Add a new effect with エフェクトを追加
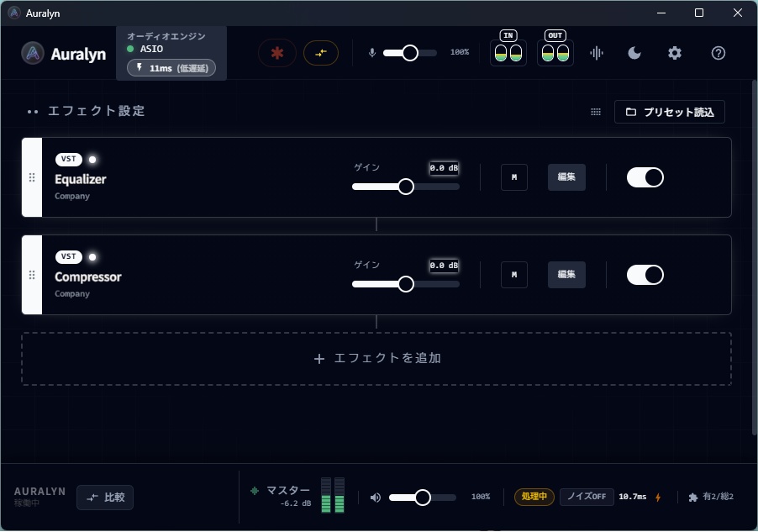 pyautogui.click(x=376, y=358)
